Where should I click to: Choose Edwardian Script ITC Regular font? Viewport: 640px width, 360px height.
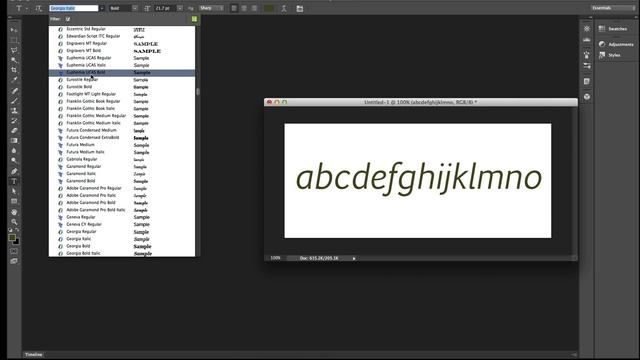[x=122, y=36]
